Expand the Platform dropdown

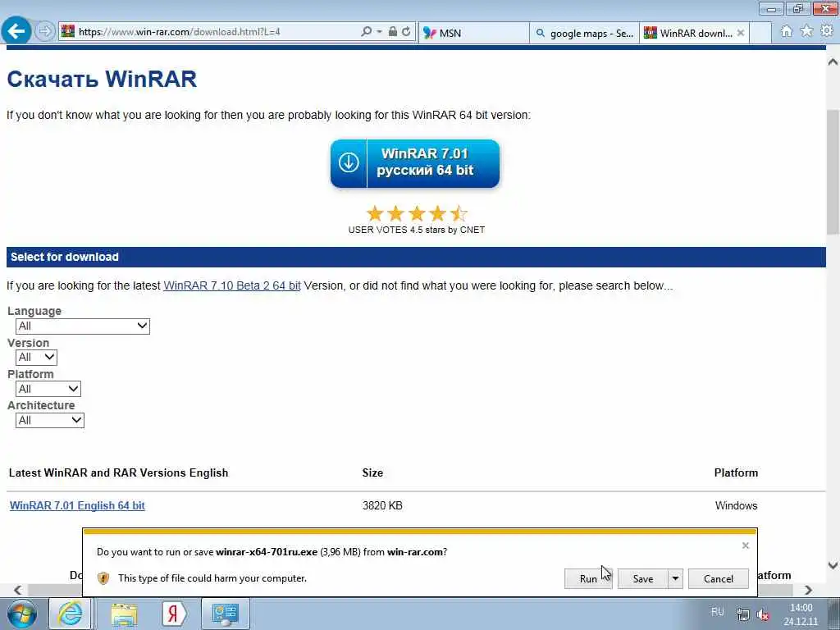pos(48,388)
